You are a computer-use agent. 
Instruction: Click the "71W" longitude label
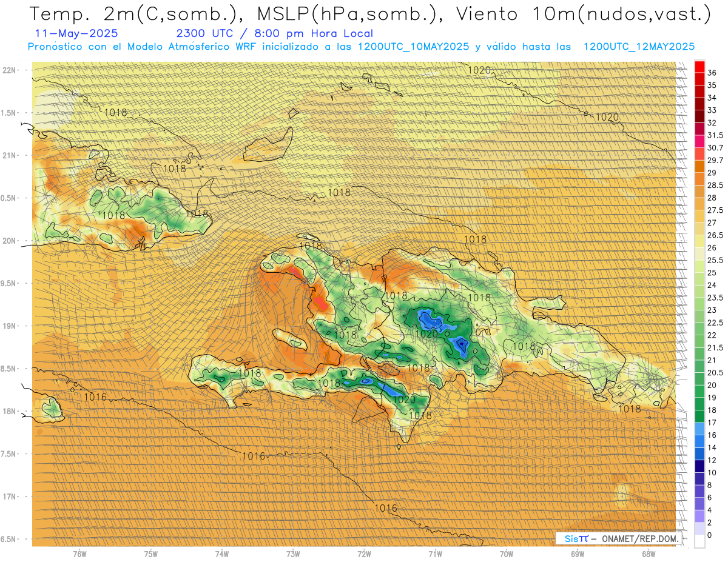pos(435,554)
